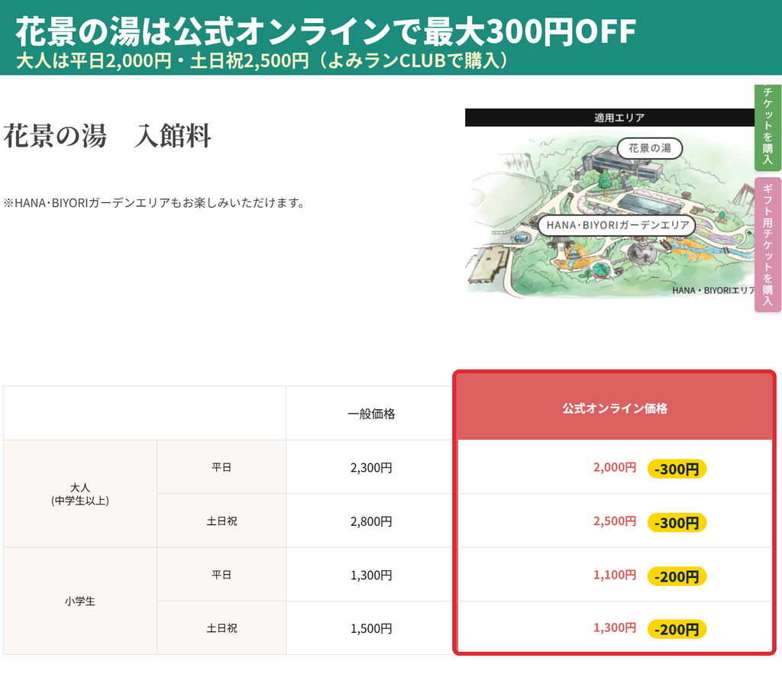
Task: Click the red 1,300円 online price
Action: click(x=615, y=627)
